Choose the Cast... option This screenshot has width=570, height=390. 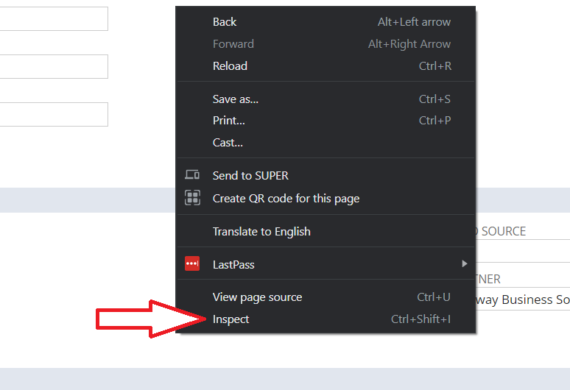point(325,142)
